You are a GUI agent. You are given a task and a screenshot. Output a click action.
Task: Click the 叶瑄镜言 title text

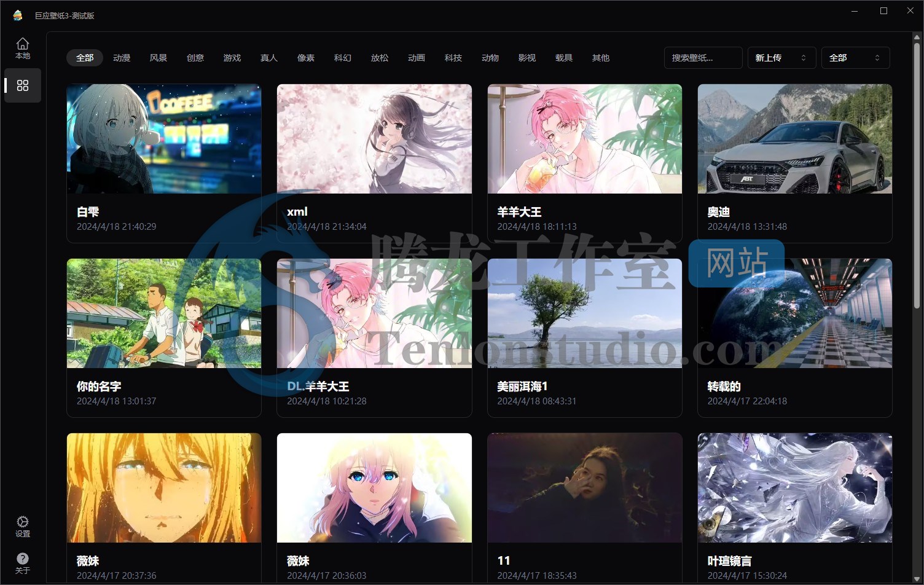[730, 561]
